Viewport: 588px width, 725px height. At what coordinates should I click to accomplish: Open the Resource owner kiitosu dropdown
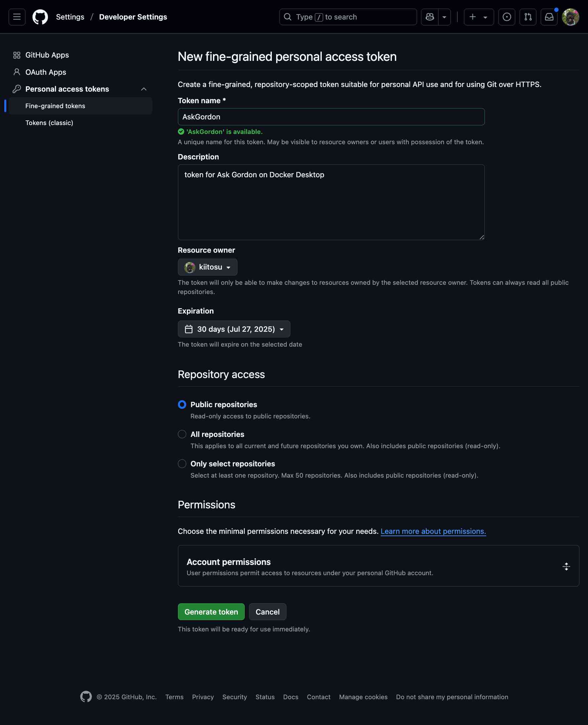(207, 267)
